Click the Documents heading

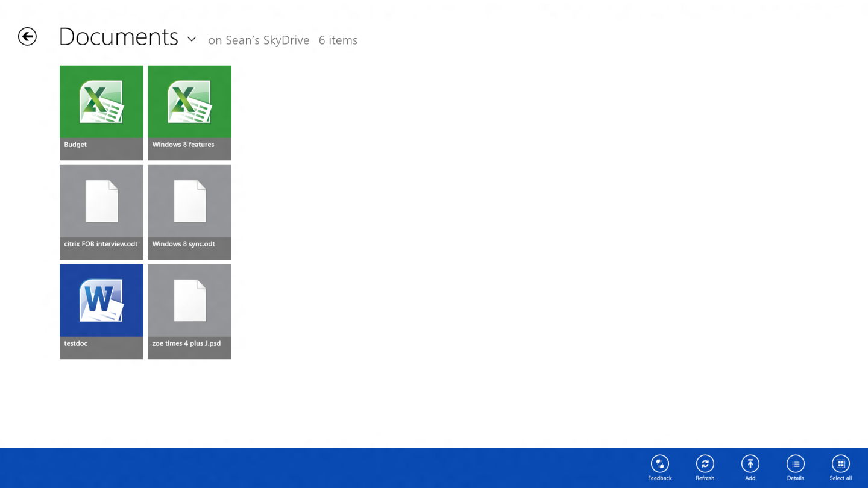click(x=118, y=36)
